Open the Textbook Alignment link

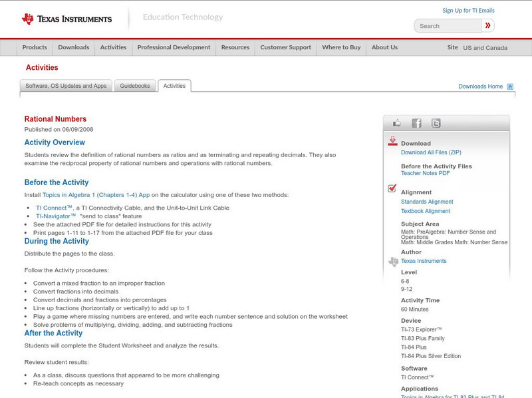point(426,211)
